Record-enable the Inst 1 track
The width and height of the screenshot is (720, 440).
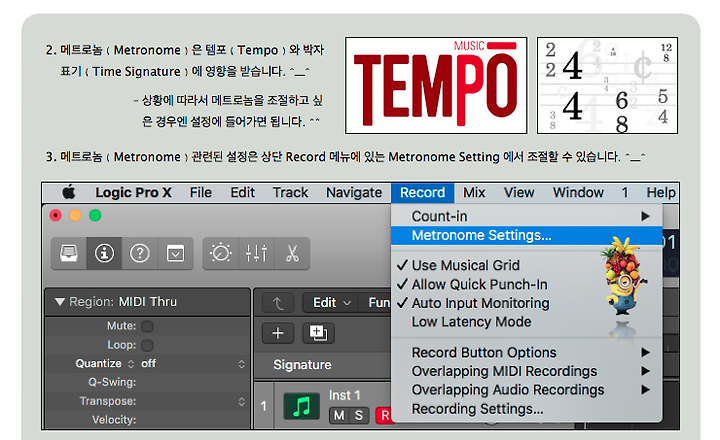383,416
